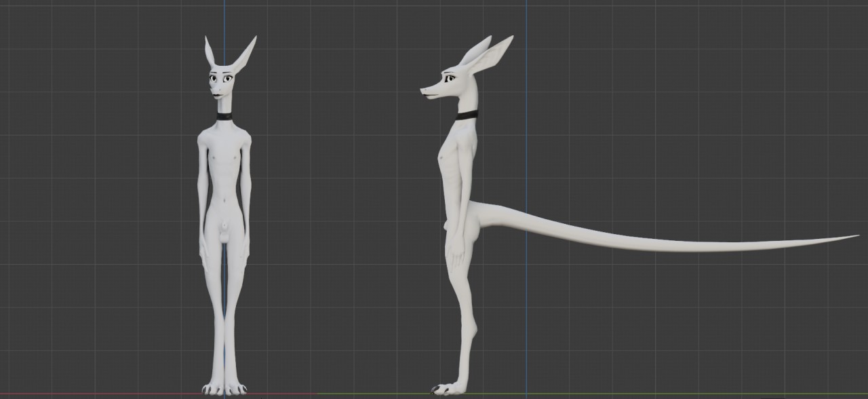Click the black collar on front-view model

pos(224,117)
